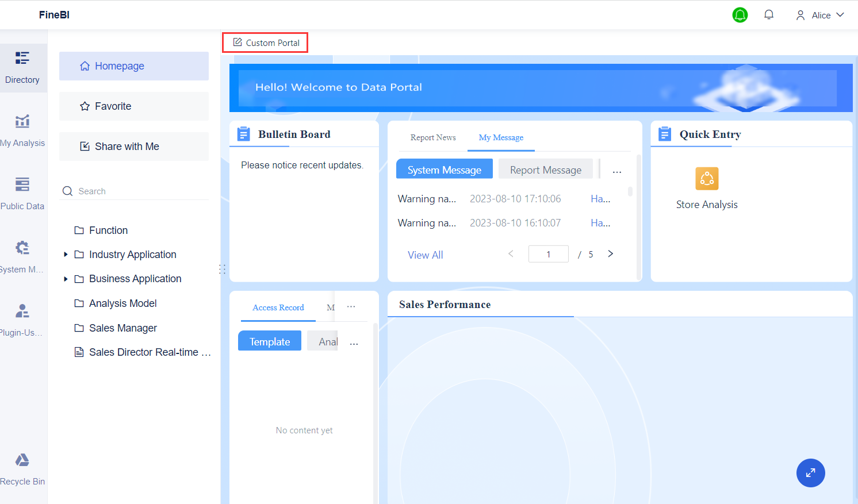The height and width of the screenshot is (504, 858).
Task: Open System Management gear icon
Action: (22, 248)
